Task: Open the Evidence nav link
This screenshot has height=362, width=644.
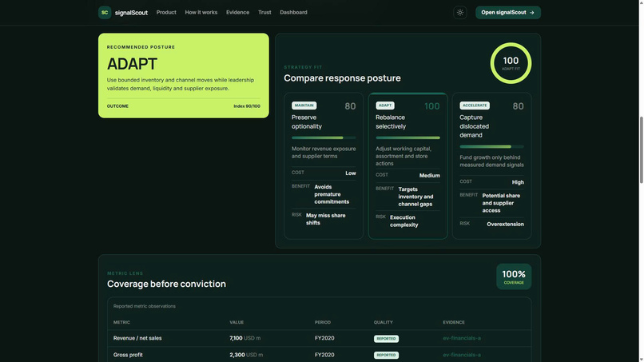Action: (237, 12)
